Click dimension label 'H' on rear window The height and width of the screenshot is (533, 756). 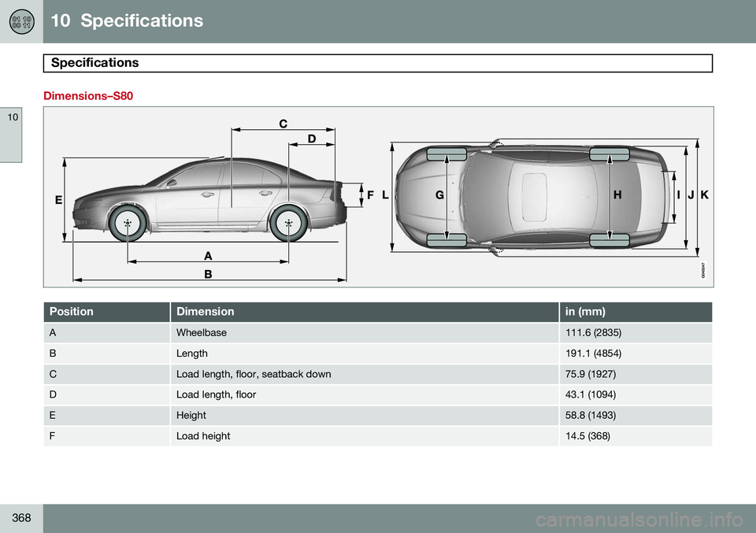coord(617,194)
